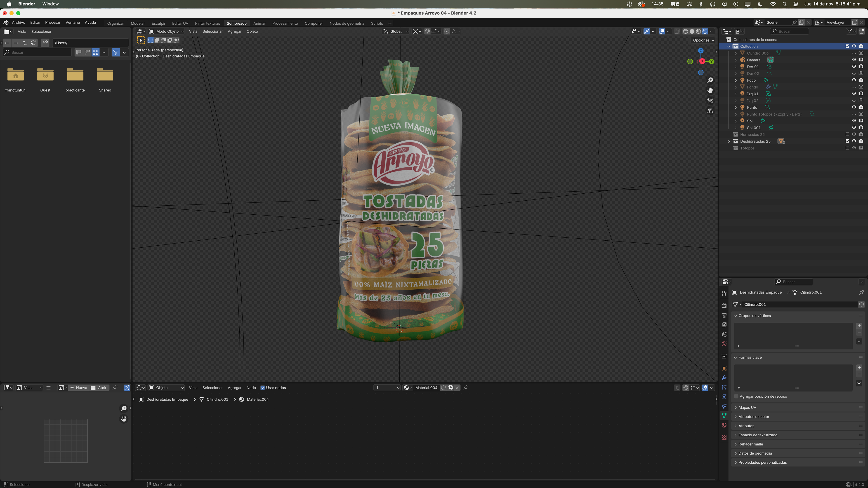Check Agregar posición de reposo
This screenshot has height=488, width=868.
tap(736, 396)
